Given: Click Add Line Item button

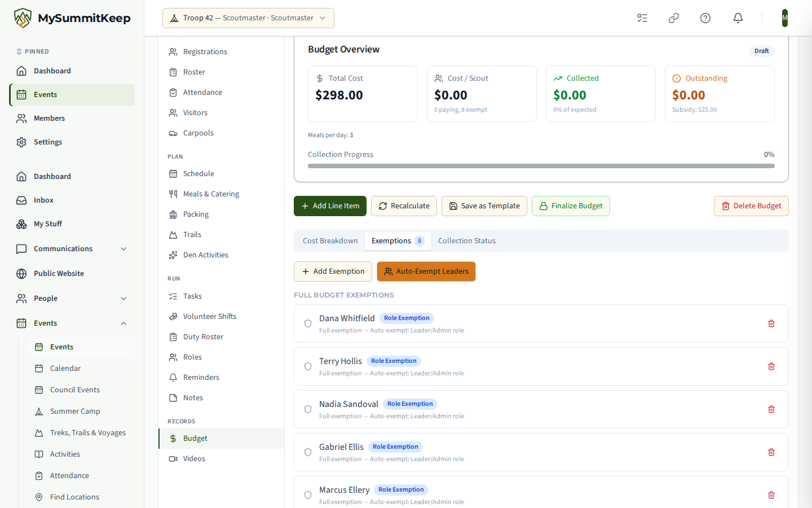Looking at the screenshot, I should [x=330, y=206].
